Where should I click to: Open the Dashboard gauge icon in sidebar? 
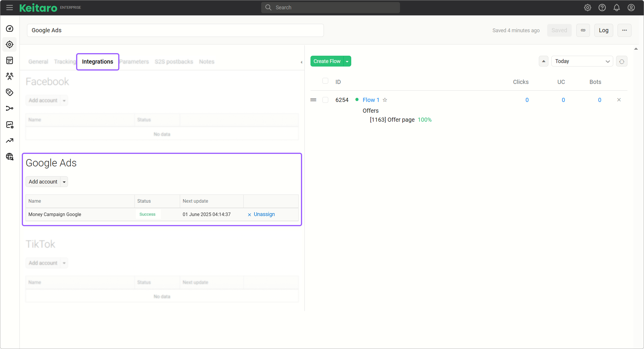point(10,28)
